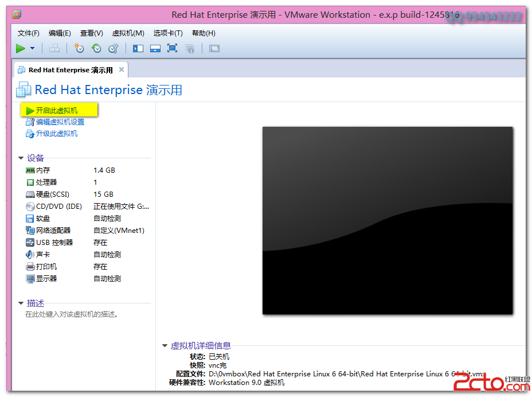The image size is (532, 397).
Task: Open 编辑虚拟机设置 link
Action: coord(60,122)
